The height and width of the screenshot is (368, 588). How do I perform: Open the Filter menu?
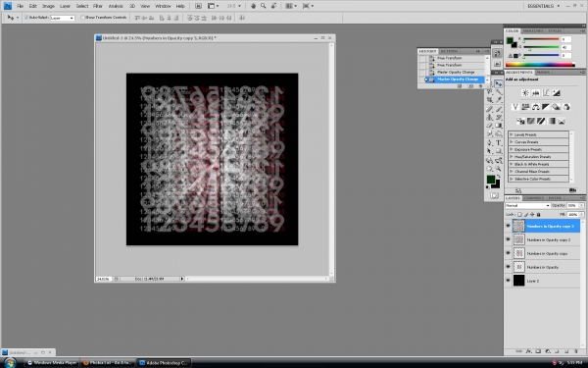pos(98,6)
